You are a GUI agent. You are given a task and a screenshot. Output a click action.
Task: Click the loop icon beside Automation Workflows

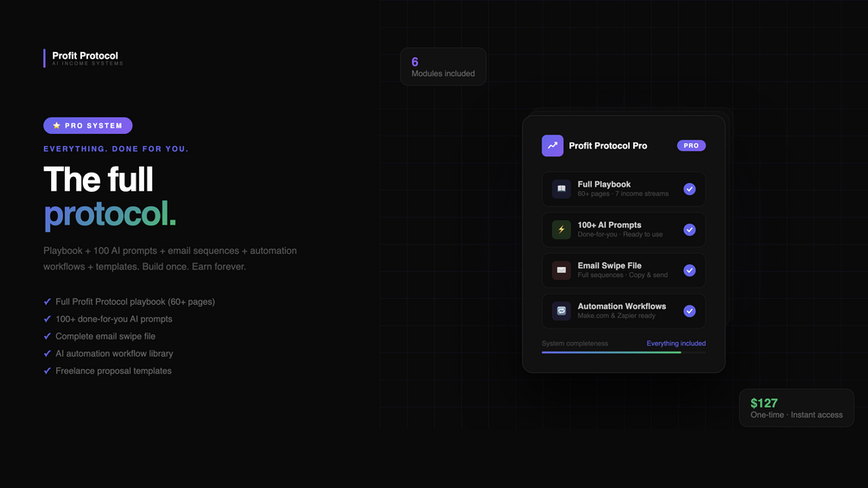[x=561, y=311]
